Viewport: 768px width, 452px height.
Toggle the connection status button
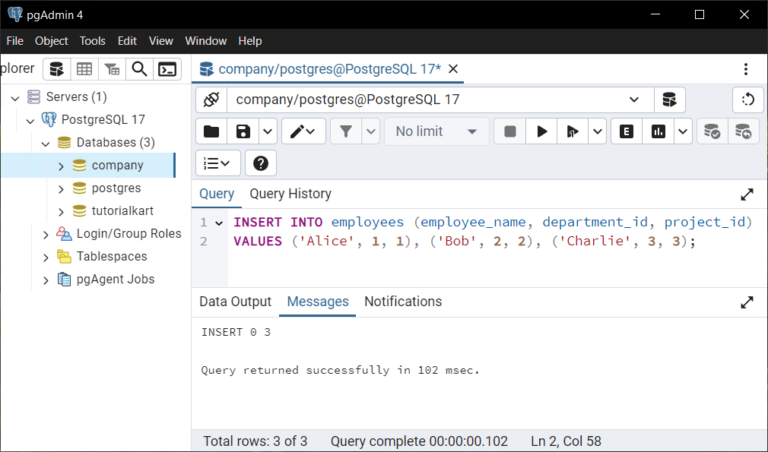(x=210, y=100)
